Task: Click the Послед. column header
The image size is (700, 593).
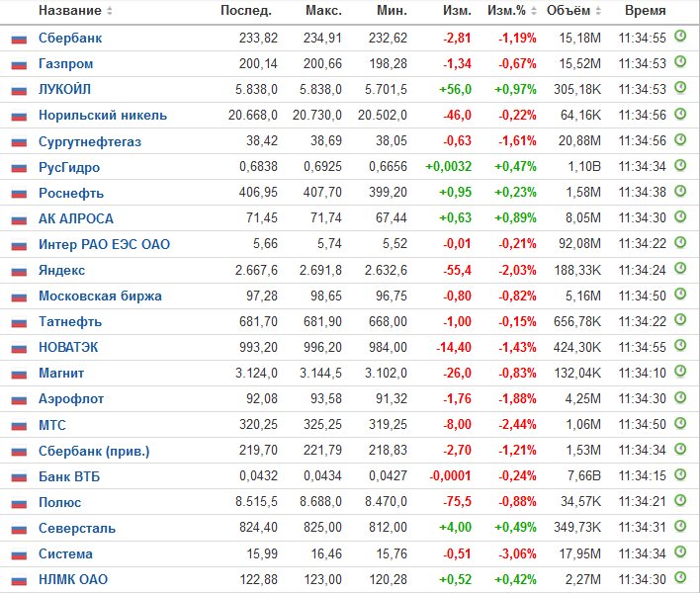Action: pos(246,11)
